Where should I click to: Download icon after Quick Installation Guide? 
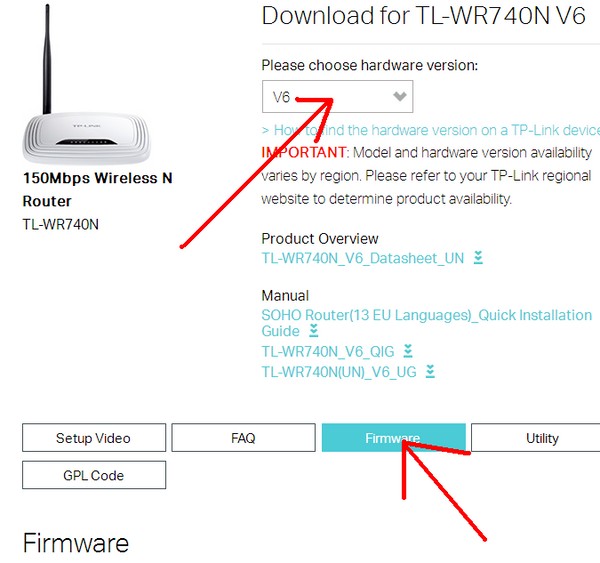click(x=314, y=331)
